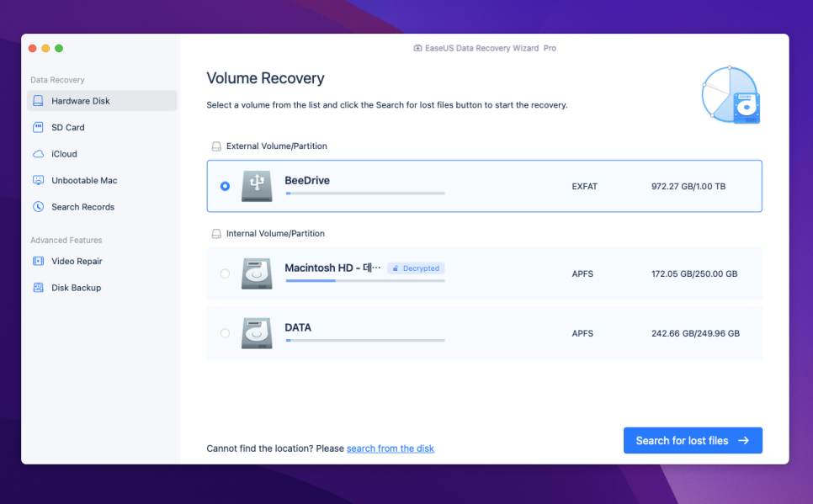Click the Internal Volume/Partition section label

[x=275, y=234]
